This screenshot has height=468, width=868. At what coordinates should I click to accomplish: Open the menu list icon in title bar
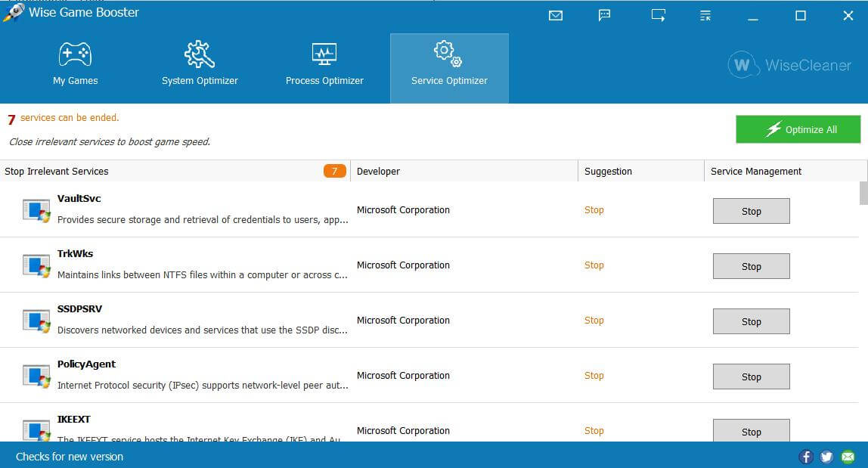tap(705, 16)
